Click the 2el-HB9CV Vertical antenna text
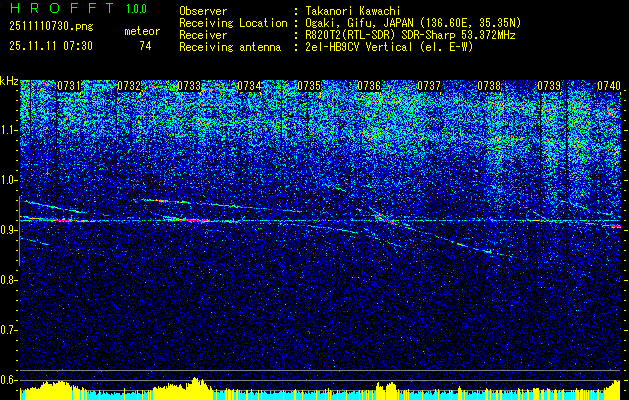 pos(390,47)
